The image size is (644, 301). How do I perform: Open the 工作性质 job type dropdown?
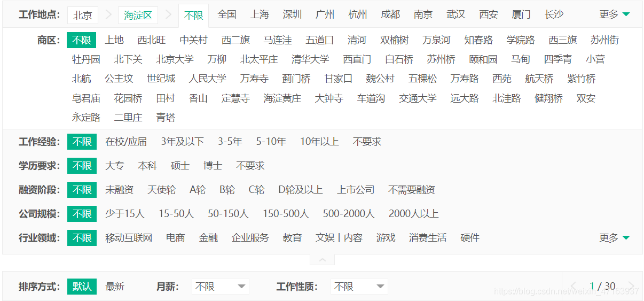359,287
